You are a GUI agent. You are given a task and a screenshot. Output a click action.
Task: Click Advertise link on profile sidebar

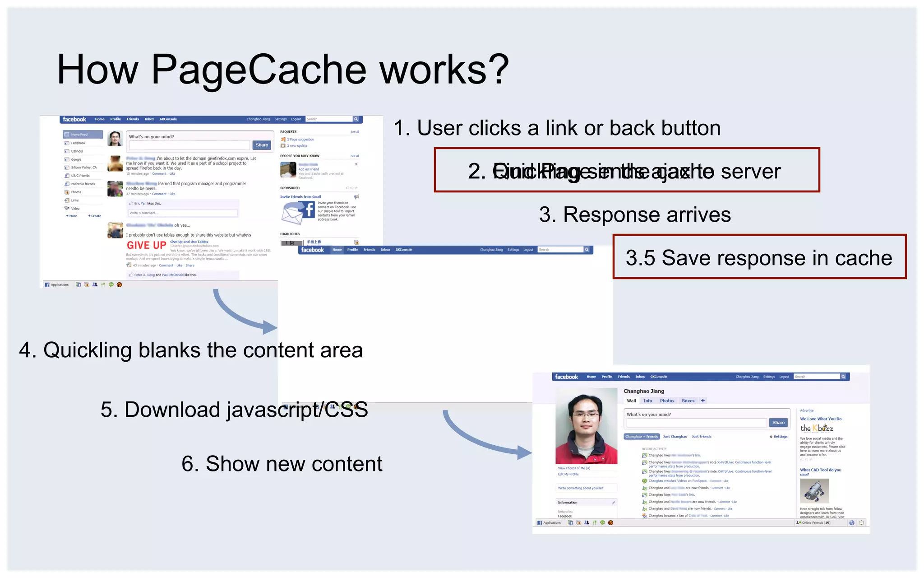point(807,410)
